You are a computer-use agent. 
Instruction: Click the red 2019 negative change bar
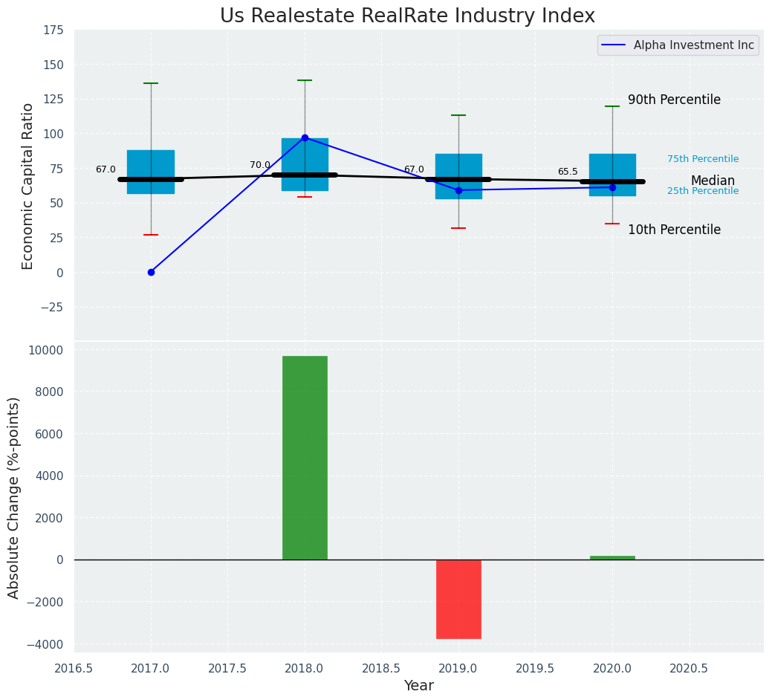pyautogui.click(x=459, y=599)
